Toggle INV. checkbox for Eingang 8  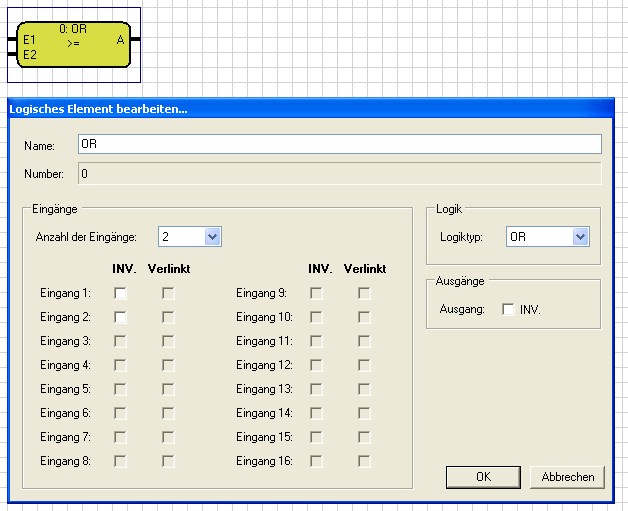120,461
